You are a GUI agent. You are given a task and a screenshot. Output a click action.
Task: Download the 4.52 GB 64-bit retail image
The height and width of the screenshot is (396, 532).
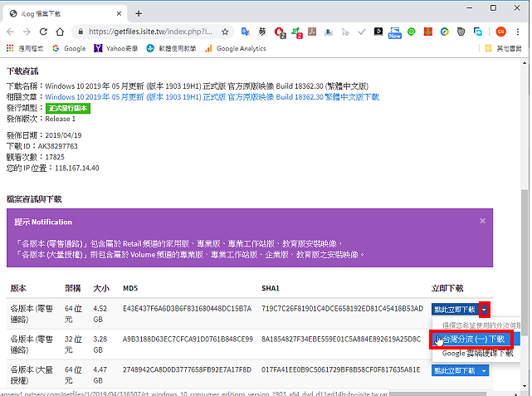pos(455,310)
